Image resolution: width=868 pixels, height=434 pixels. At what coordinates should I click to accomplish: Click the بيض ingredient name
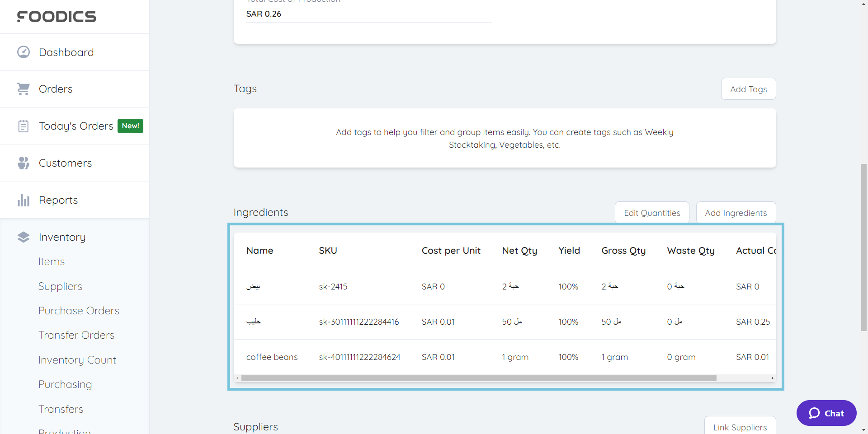click(253, 287)
